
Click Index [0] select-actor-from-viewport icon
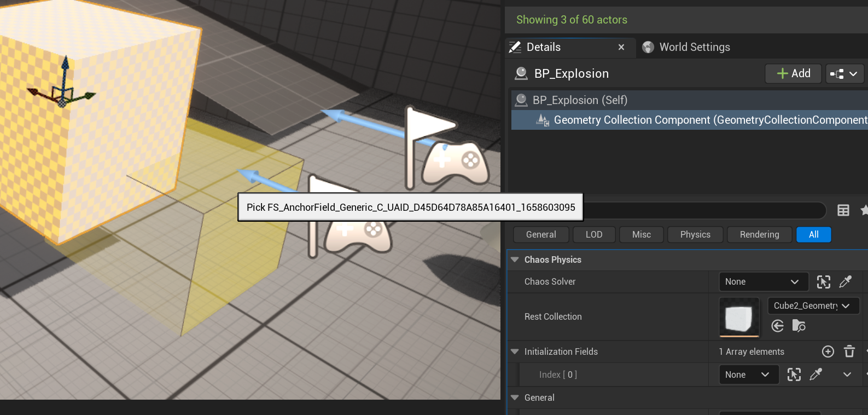click(794, 374)
